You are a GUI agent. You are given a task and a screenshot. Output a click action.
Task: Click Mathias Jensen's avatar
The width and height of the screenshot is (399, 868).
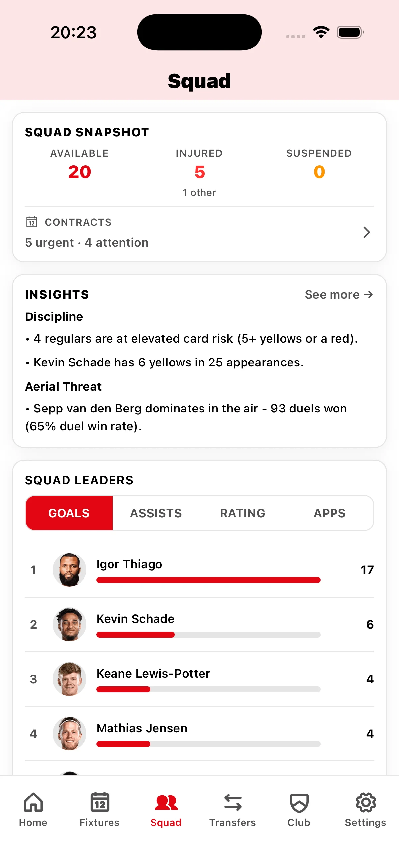[69, 734]
